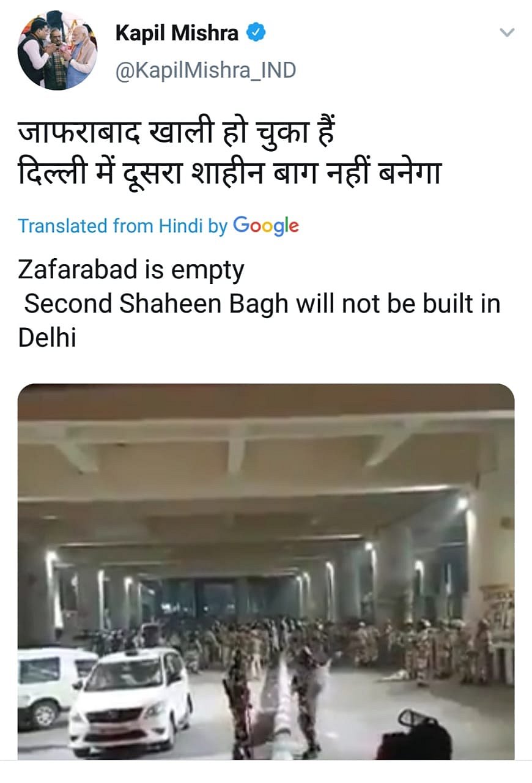
Task: Click the "Zafarabad is empty" translated line
Action: [x=131, y=269]
